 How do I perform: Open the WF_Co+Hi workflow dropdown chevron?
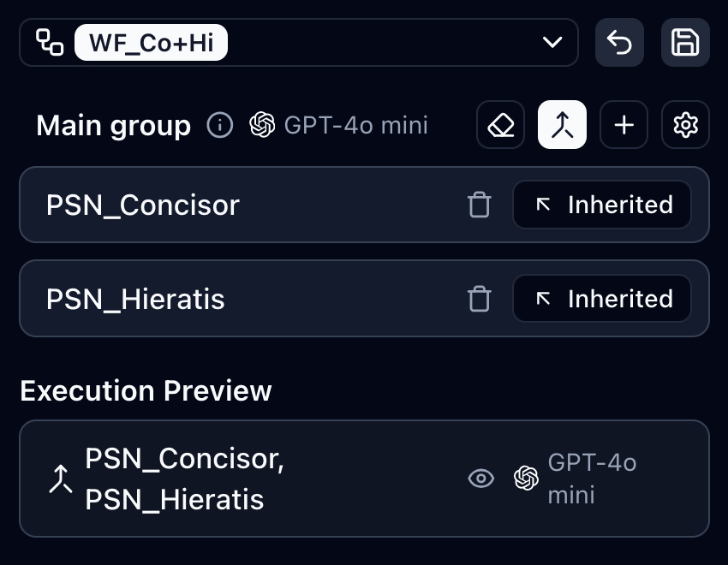(552, 42)
